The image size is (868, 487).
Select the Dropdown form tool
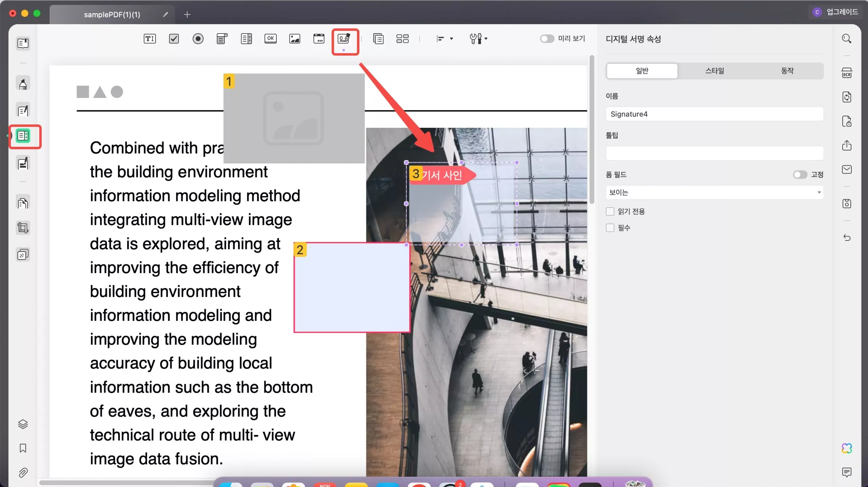coord(222,39)
